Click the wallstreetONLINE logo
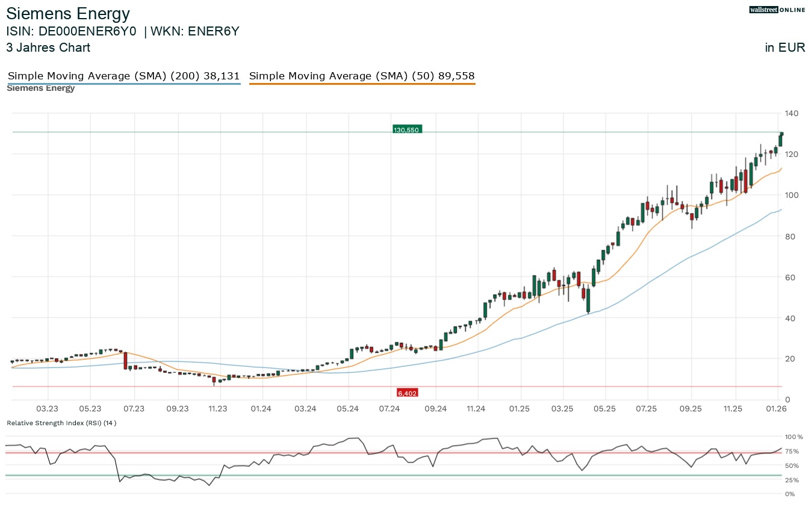Viewport: 812px width, 510px height. click(x=777, y=10)
